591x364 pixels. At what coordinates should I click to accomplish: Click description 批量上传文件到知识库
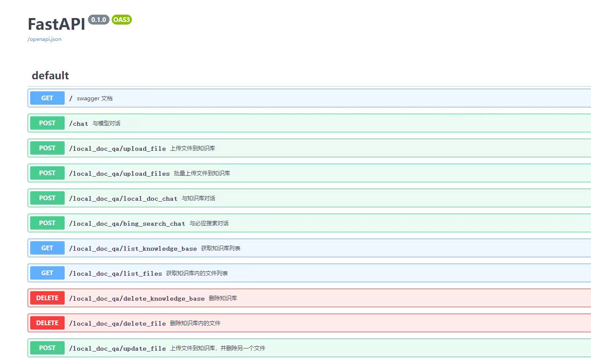click(x=202, y=173)
